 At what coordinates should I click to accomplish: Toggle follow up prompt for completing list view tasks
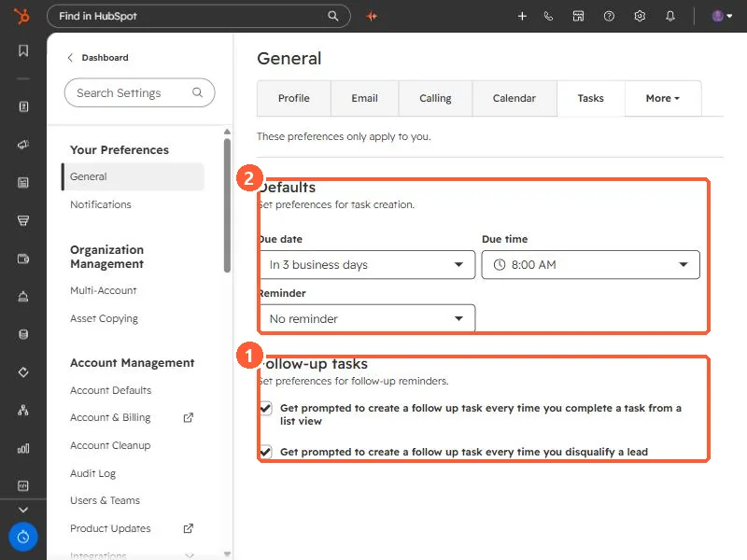pos(266,409)
